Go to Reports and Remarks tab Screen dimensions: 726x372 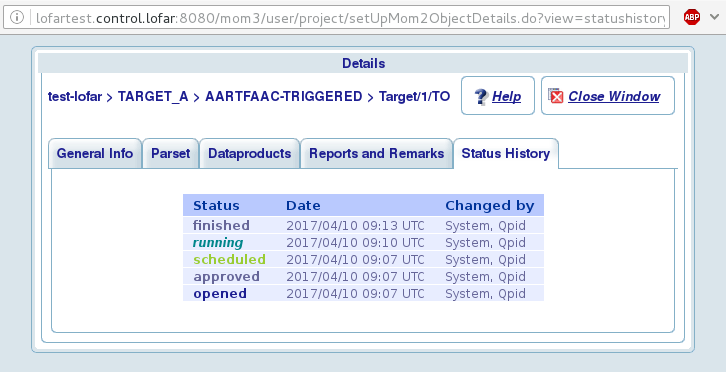pyautogui.click(x=376, y=153)
